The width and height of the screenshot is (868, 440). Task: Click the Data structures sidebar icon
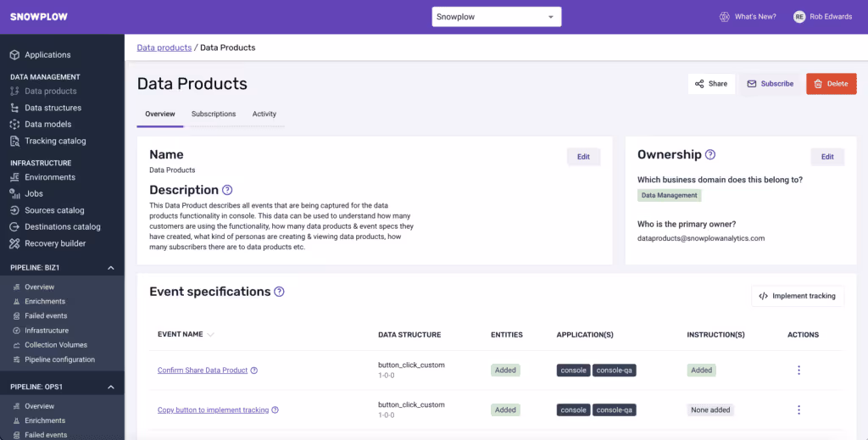point(15,108)
